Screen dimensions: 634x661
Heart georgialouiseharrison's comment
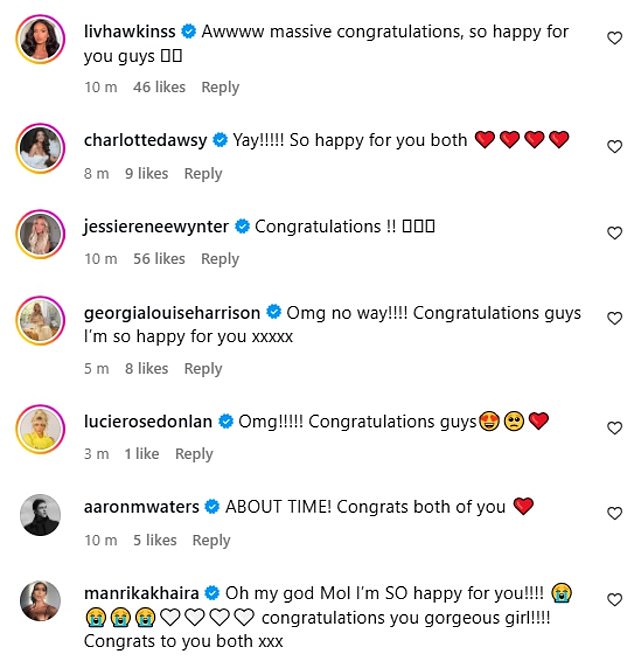[615, 319]
